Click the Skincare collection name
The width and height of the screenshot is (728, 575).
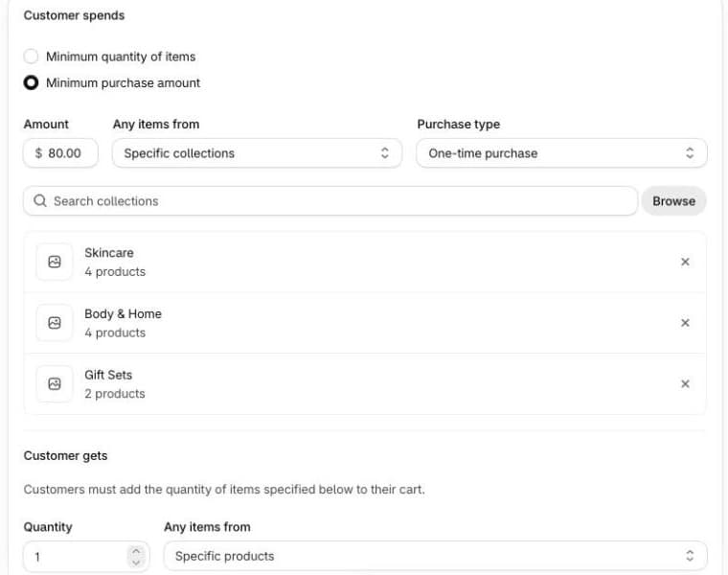point(109,253)
